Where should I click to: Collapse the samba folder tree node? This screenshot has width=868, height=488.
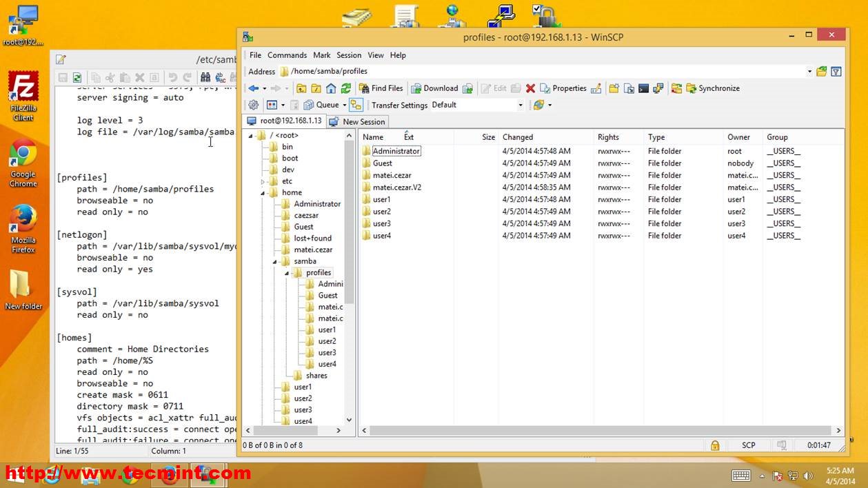tap(274, 261)
